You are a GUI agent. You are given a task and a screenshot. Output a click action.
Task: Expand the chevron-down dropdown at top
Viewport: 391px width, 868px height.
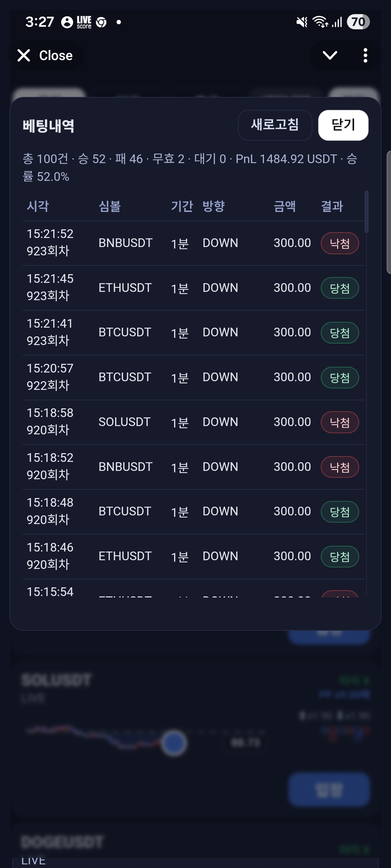click(330, 55)
